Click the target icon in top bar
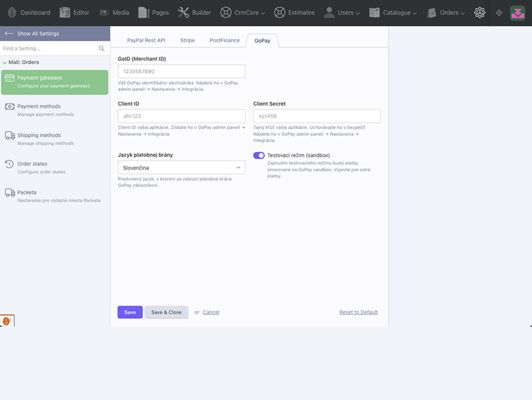The width and height of the screenshot is (532, 400). click(x=499, y=13)
